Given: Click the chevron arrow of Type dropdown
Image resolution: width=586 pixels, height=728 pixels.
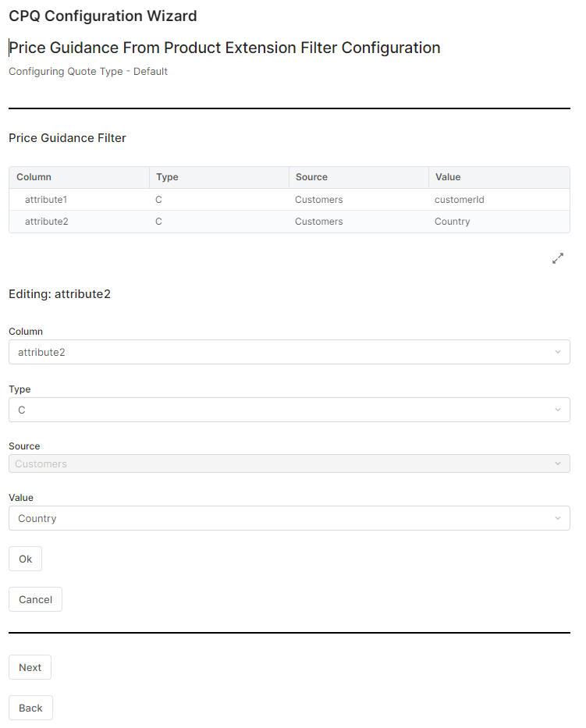Looking at the screenshot, I should click(x=557, y=410).
